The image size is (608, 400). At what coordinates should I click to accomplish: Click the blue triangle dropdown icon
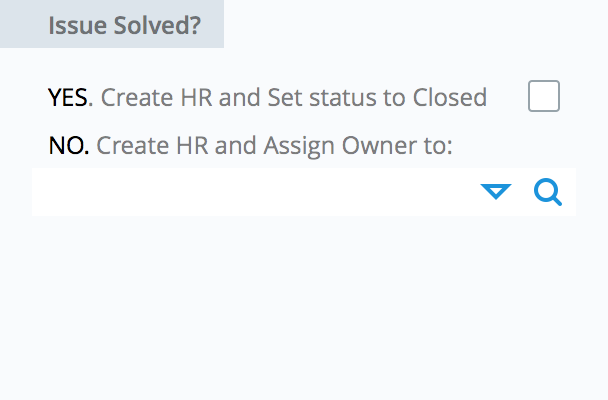(x=496, y=192)
